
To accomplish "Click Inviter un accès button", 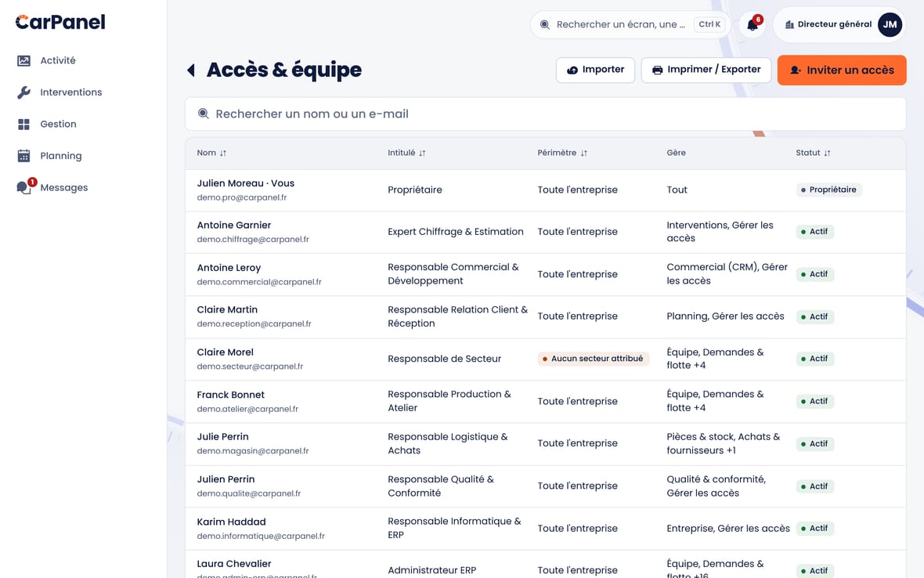I will [842, 70].
